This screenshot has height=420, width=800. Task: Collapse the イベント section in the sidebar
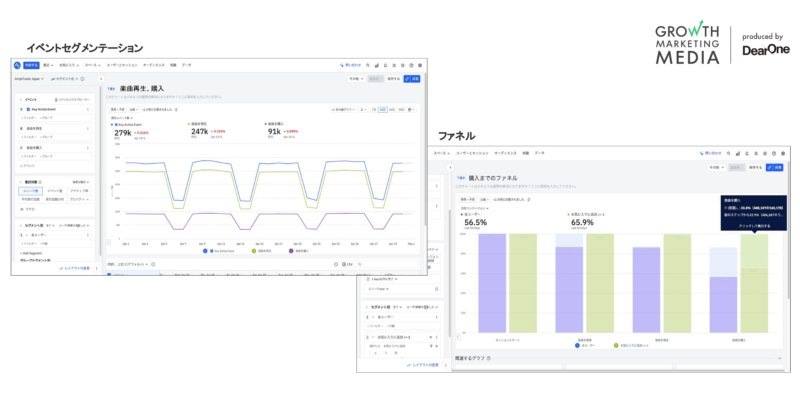21,99
